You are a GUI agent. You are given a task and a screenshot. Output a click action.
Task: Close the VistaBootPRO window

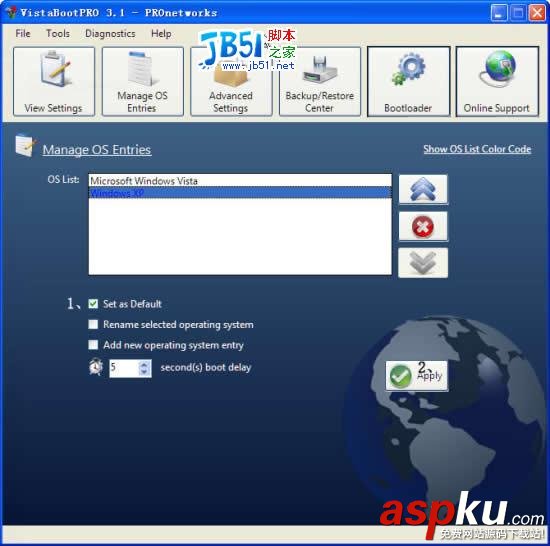pos(537,13)
